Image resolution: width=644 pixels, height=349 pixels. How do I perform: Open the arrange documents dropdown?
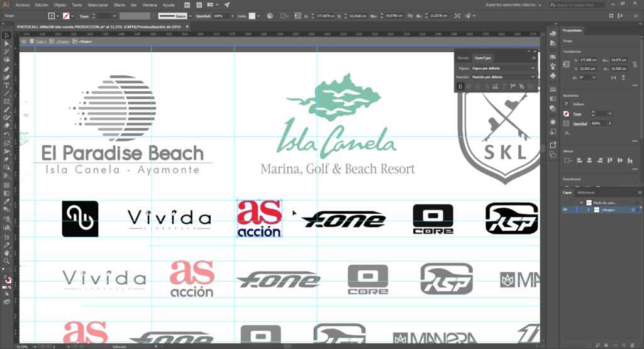[213, 5]
